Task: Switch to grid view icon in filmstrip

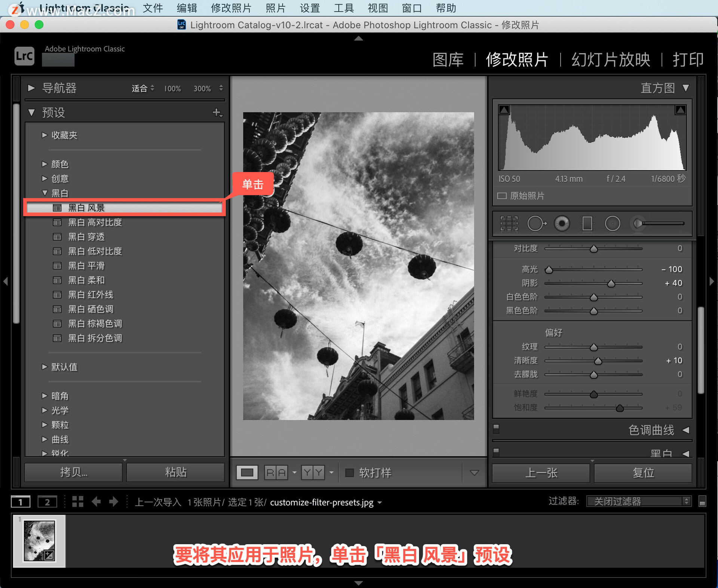Action: (x=77, y=502)
